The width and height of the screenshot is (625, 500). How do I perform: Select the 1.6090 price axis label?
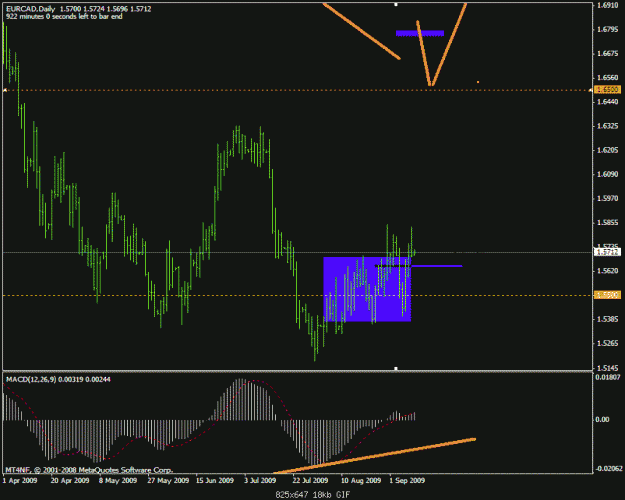607,174
